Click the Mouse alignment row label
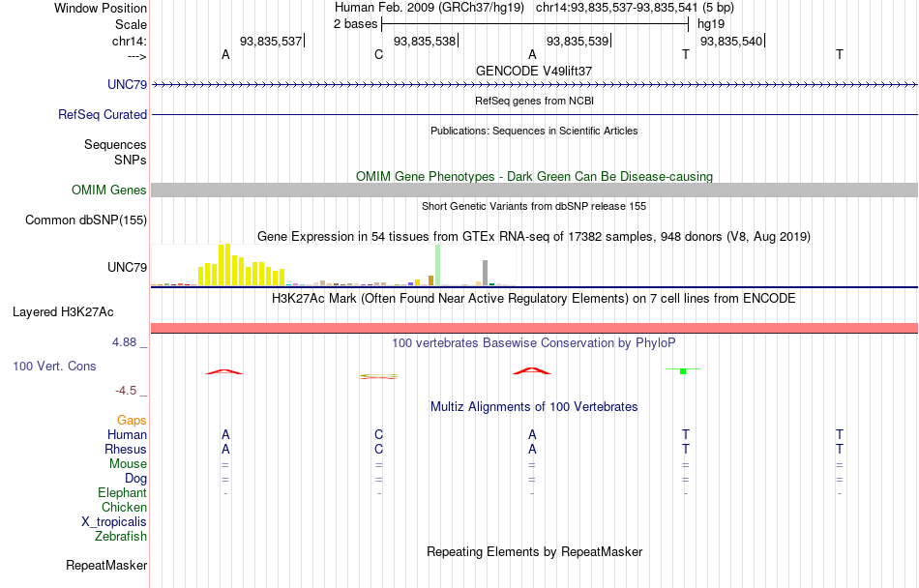 coord(128,464)
